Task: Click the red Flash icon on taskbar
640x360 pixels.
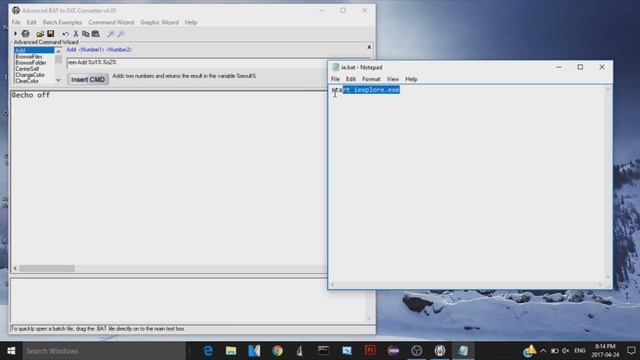Action: pyautogui.click(x=370, y=351)
